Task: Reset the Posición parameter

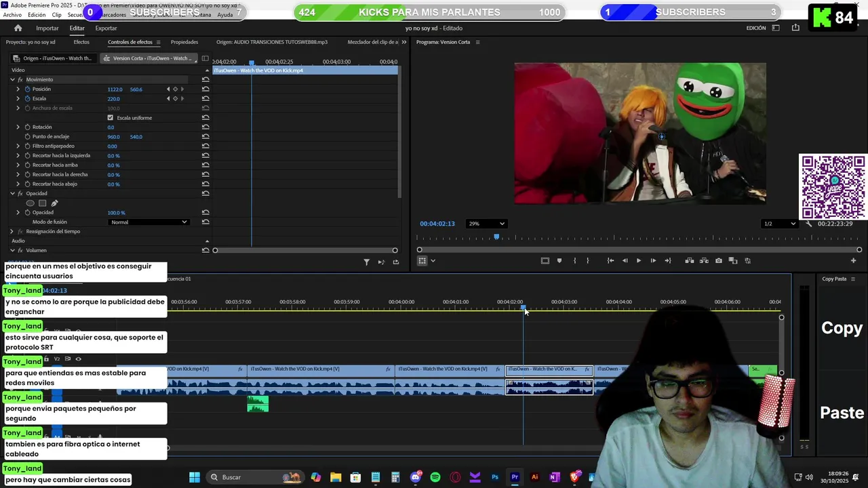Action: 205,89
